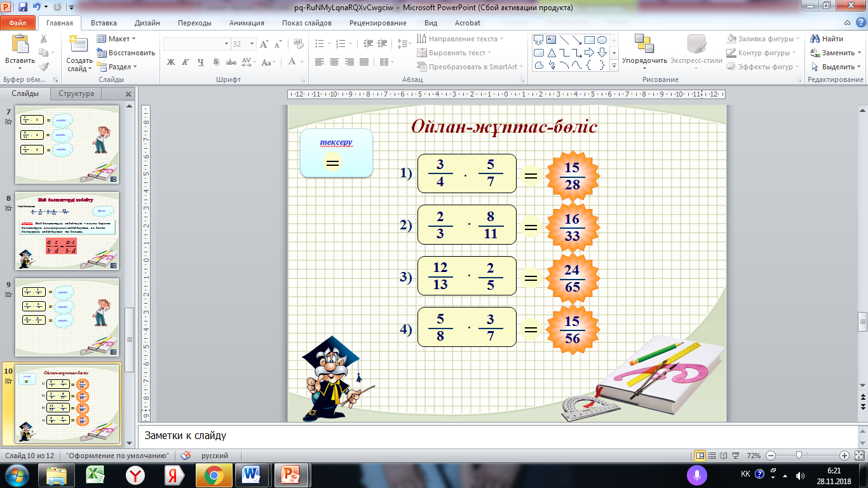Click the Arrange (Упорядочить) icon

tap(644, 44)
